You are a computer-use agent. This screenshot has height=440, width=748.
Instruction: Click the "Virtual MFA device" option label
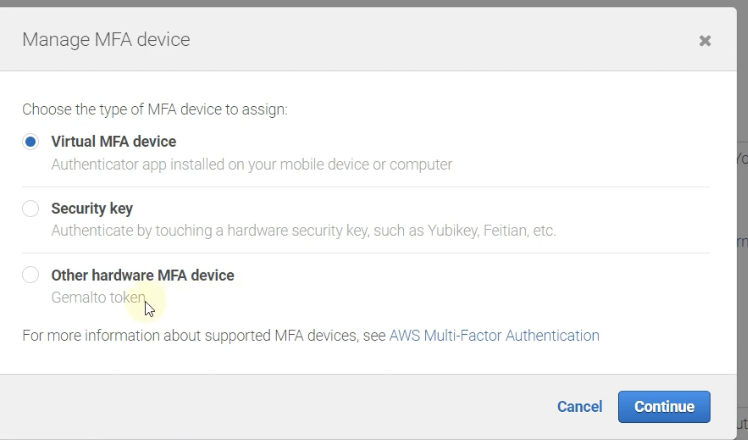pyautogui.click(x=113, y=142)
